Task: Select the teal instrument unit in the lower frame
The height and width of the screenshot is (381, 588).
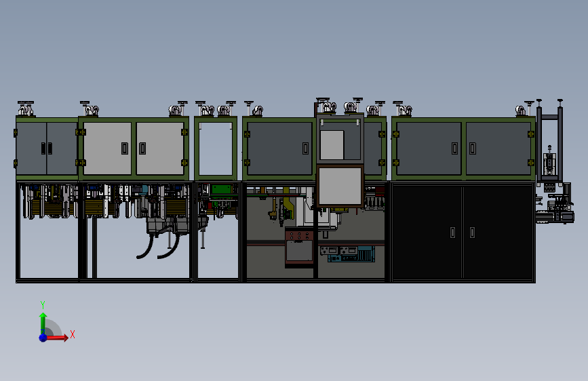Action: tap(351, 254)
